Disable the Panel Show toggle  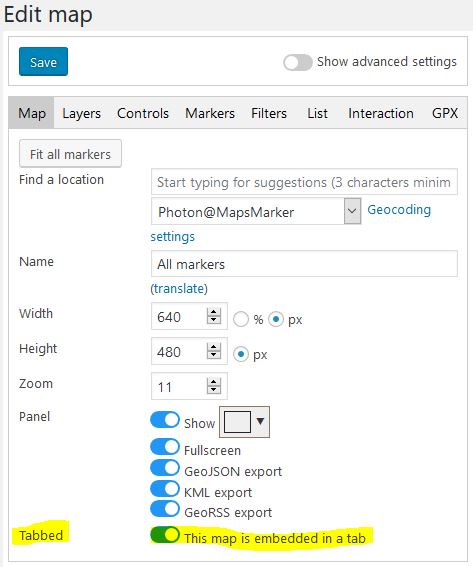pos(165,420)
